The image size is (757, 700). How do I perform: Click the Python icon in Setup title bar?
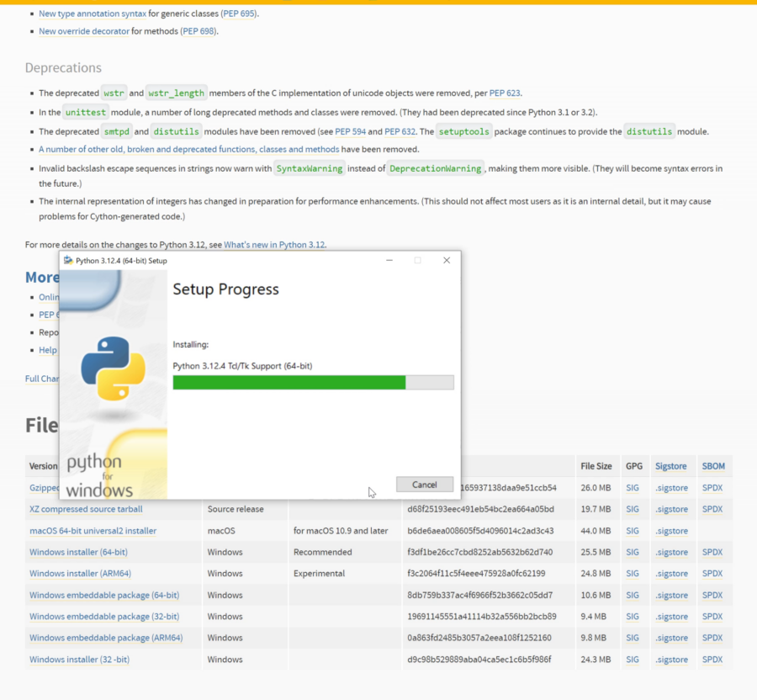click(x=68, y=260)
